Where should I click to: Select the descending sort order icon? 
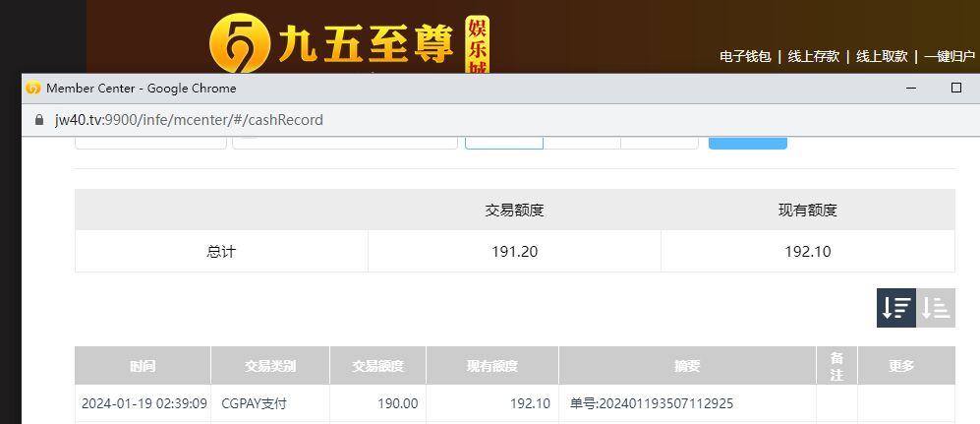(896, 308)
